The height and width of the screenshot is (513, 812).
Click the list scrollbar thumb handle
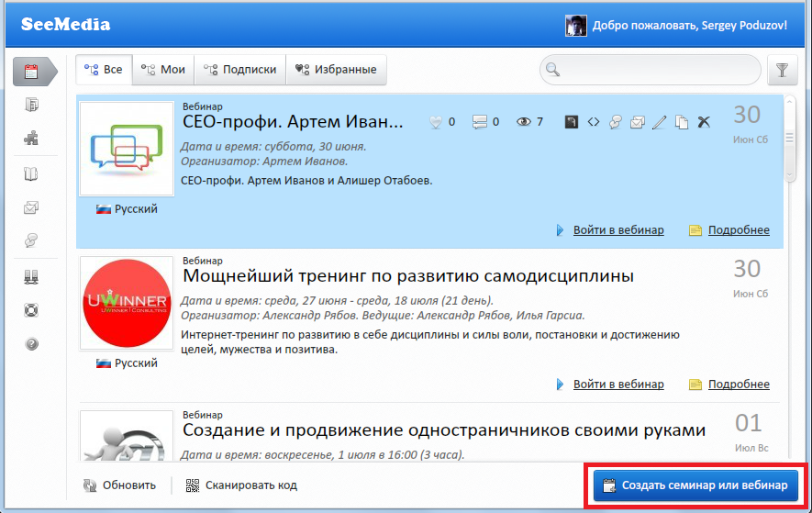pyautogui.click(x=790, y=138)
